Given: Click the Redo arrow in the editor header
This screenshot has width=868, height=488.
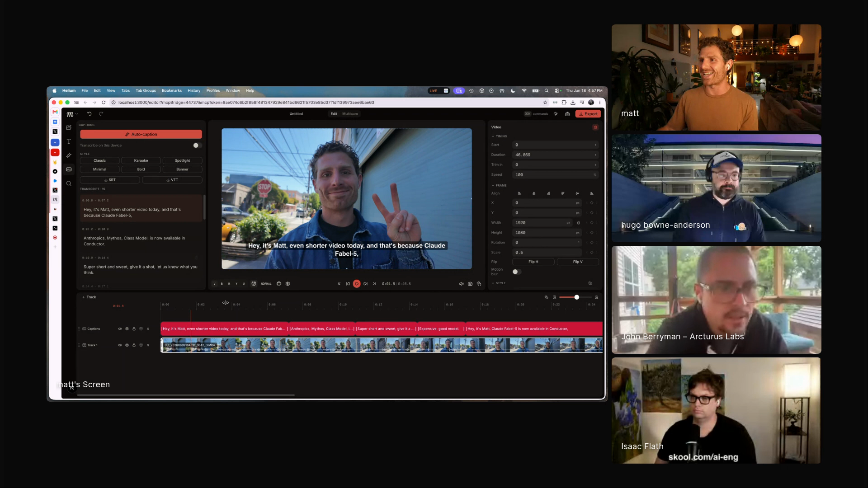Looking at the screenshot, I should coord(101,114).
